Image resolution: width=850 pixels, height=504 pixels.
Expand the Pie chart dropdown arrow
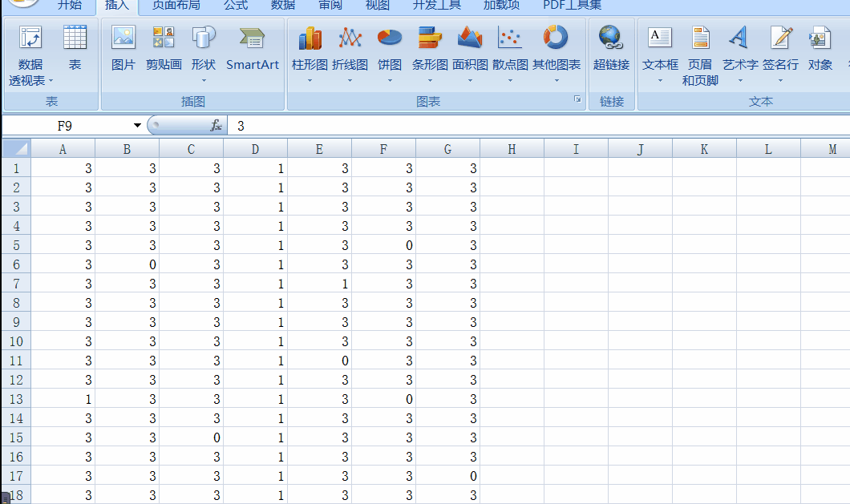(390, 81)
